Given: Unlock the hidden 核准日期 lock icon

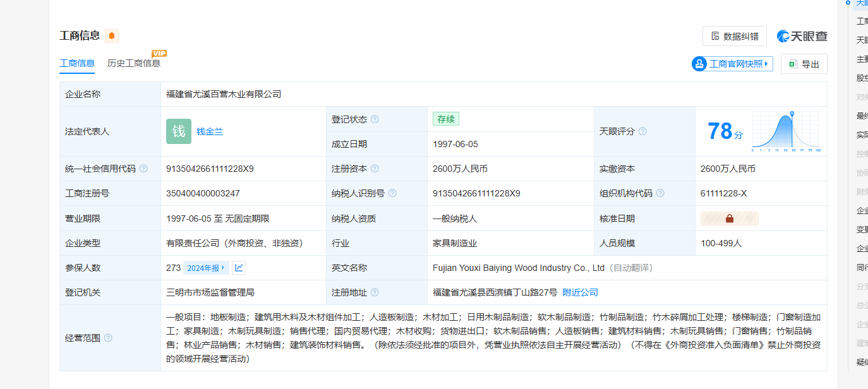Looking at the screenshot, I should point(730,218).
